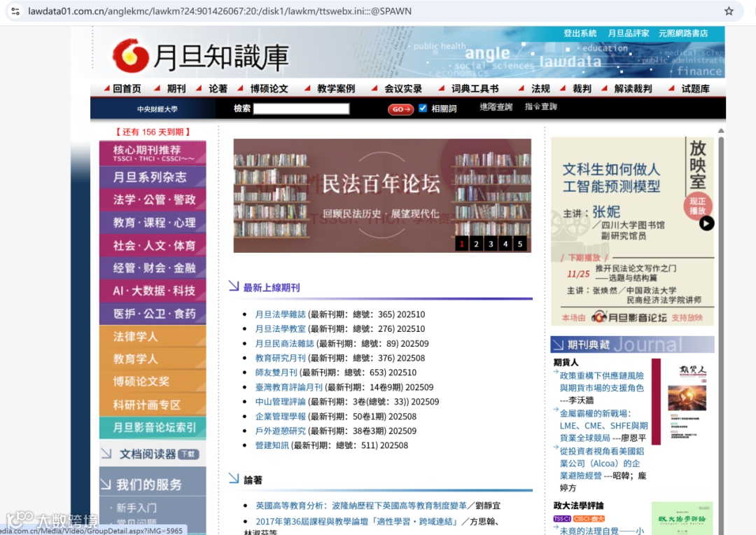Open the 博硕论文 menu item
Viewport: 756px width, 535px height.
coord(269,89)
